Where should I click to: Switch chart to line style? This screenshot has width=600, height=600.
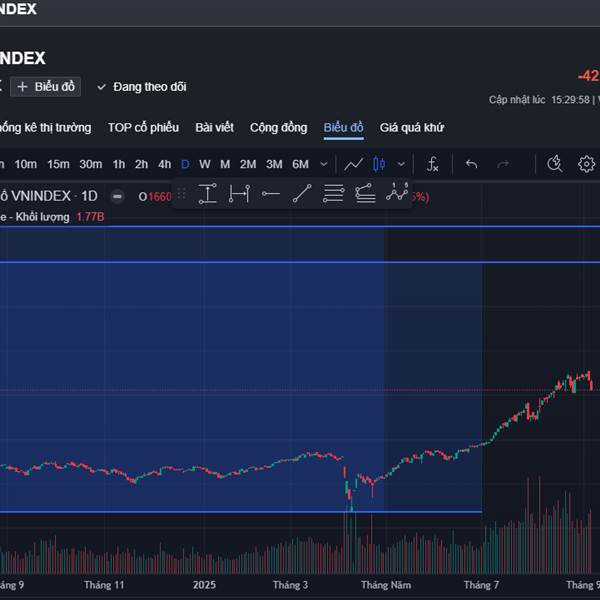[x=354, y=165]
